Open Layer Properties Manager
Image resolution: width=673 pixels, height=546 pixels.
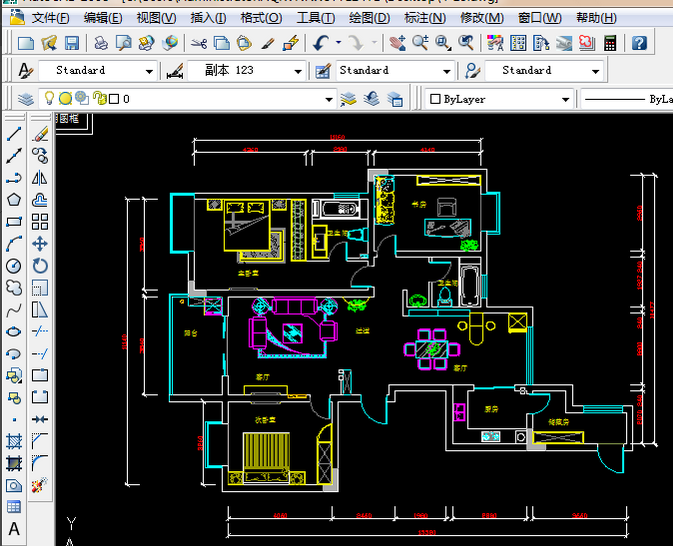(25, 99)
